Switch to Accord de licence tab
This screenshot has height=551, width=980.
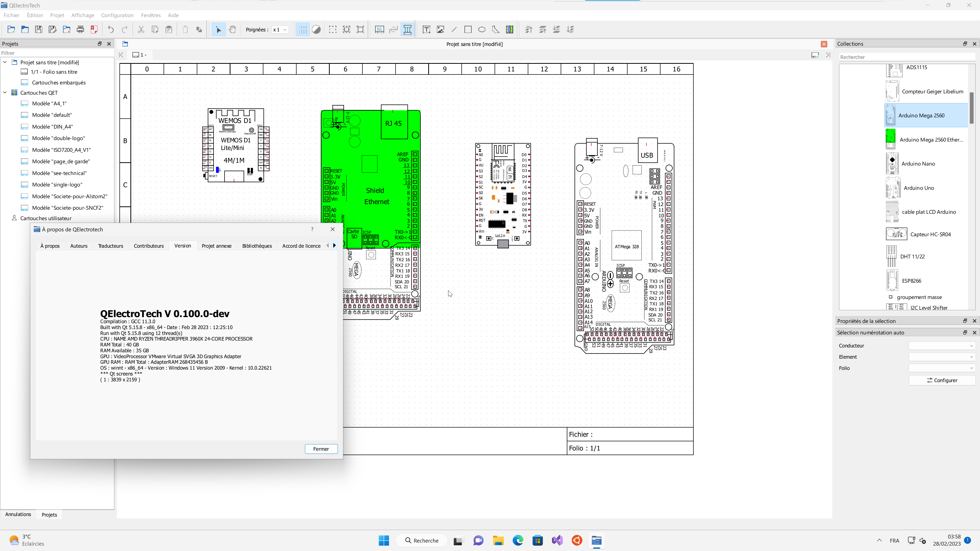301,246
